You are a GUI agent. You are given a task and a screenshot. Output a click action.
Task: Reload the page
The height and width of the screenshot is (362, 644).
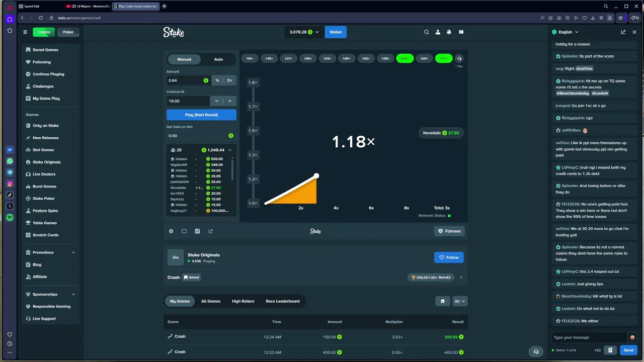[41, 18]
